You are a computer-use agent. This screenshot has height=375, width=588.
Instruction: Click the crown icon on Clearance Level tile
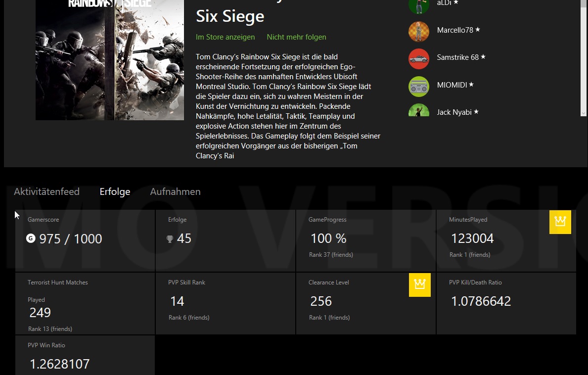420,285
